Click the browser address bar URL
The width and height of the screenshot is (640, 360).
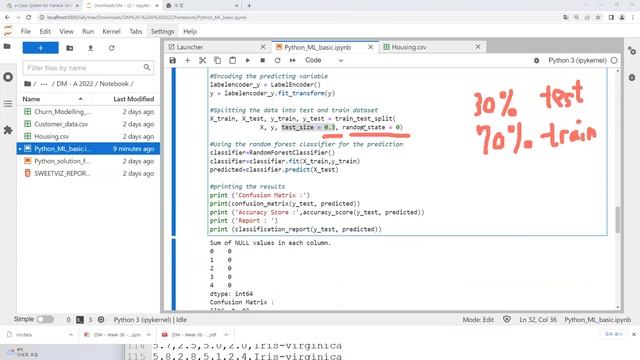pyautogui.click(x=146, y=18)
